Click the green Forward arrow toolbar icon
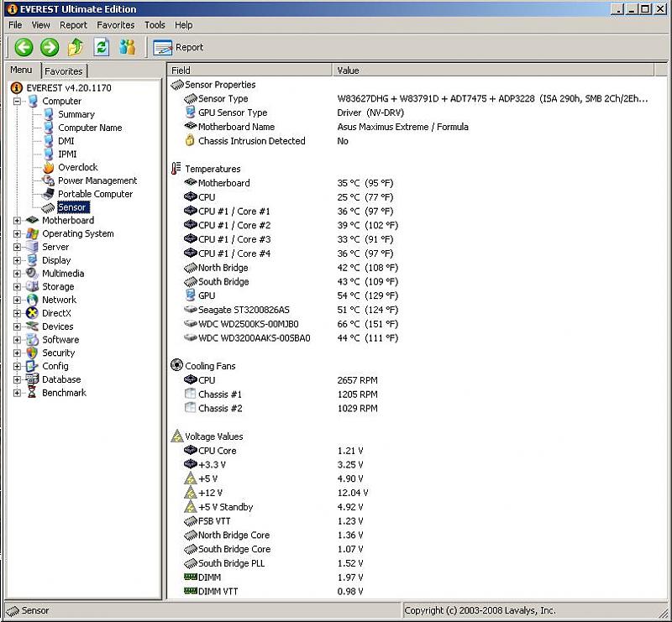Viewport: 672px width, 622px height. (50, 47)
